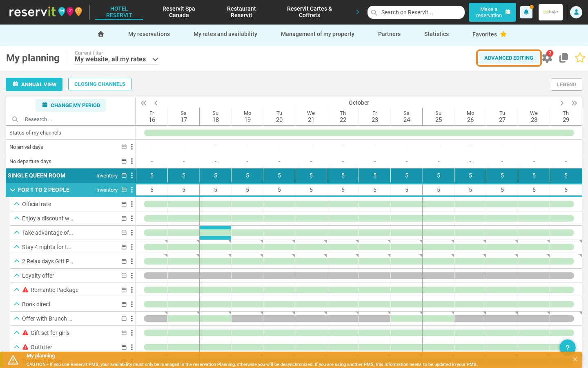Go to the home page icon
This screenshot has height=368, width=588.
pos(101,34)
